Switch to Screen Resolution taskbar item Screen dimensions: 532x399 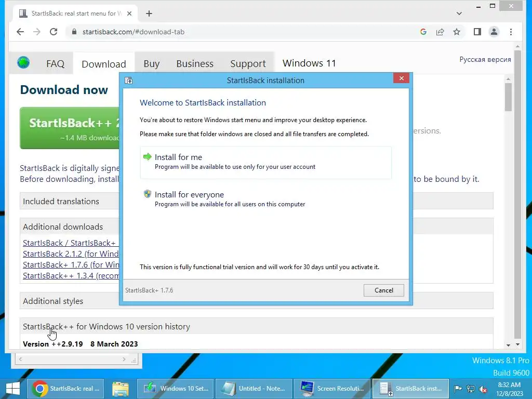332,389
